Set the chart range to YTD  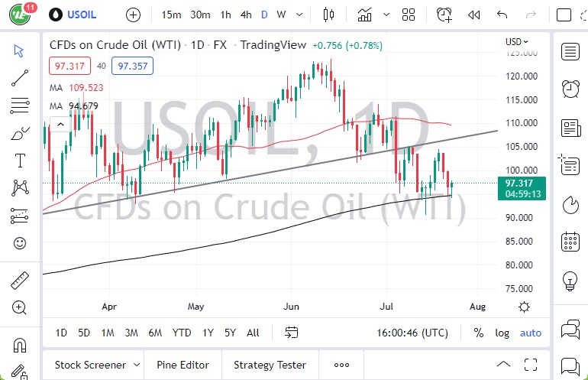(182, 333)
